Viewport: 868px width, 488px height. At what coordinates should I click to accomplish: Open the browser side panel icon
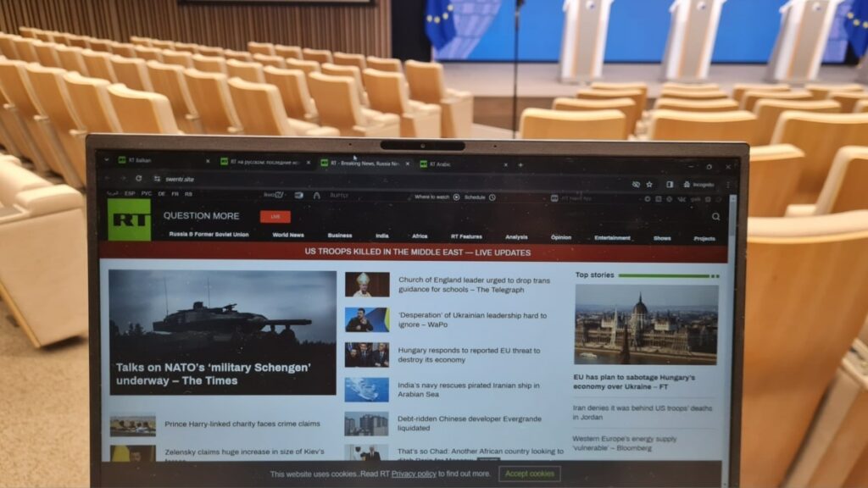[669, 184]
